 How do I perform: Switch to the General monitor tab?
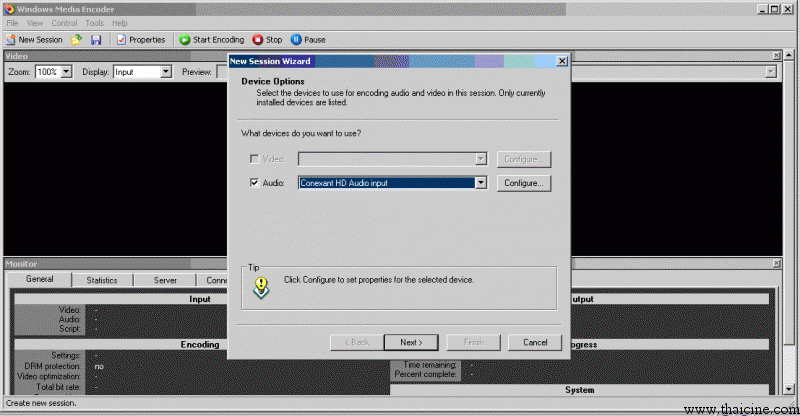(39, 279)
